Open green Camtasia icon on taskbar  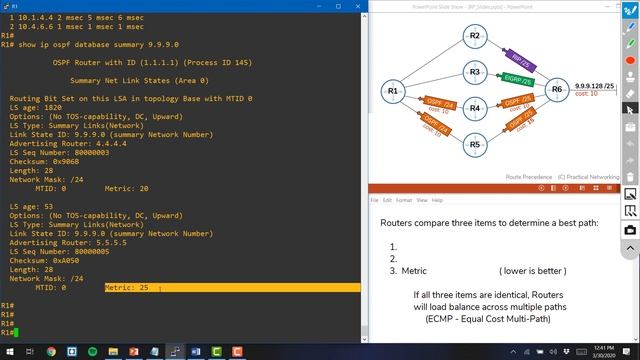(x=217, y=352)
